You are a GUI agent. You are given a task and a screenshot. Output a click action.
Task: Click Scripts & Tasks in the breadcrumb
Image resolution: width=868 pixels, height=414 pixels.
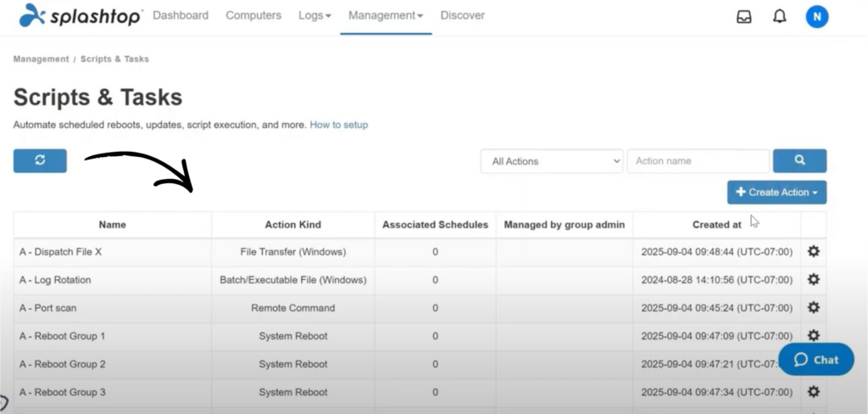pos(114,59)
